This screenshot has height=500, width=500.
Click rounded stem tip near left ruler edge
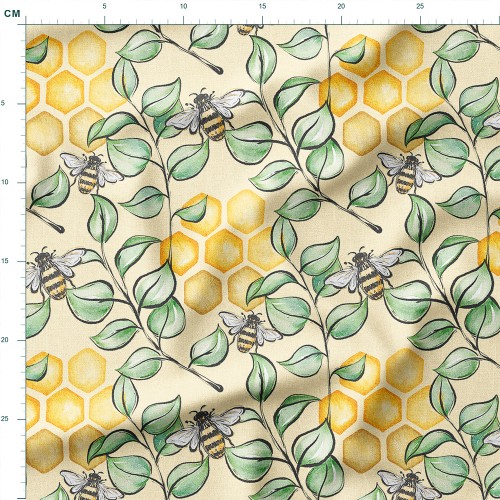click(59, 229)
